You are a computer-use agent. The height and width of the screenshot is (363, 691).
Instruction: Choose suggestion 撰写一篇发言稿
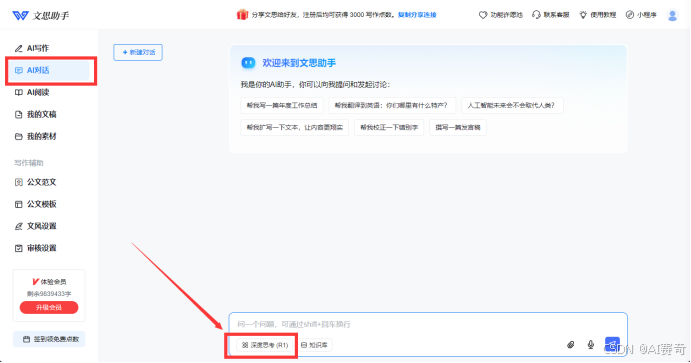point(458,128)
